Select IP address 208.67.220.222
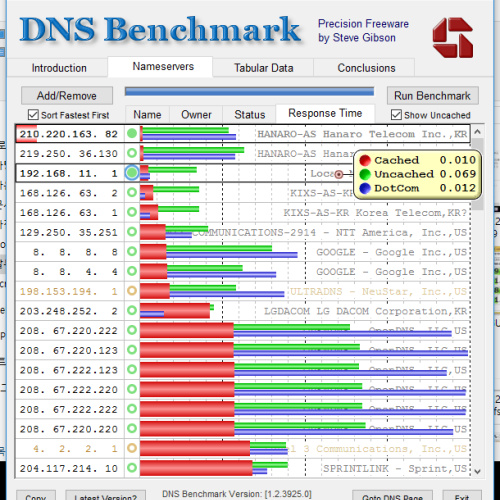This screenshot has width=500, height=500. (x=69, y=331)
